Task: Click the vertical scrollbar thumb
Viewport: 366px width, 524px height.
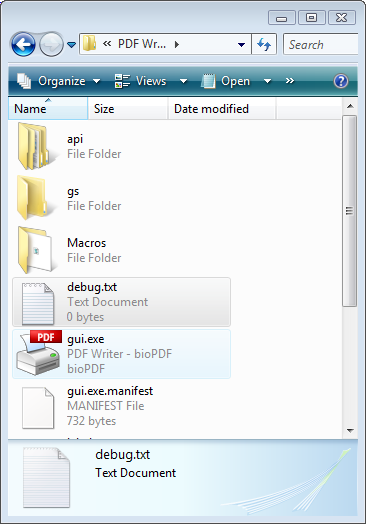Action: click(x=350, y=211)
